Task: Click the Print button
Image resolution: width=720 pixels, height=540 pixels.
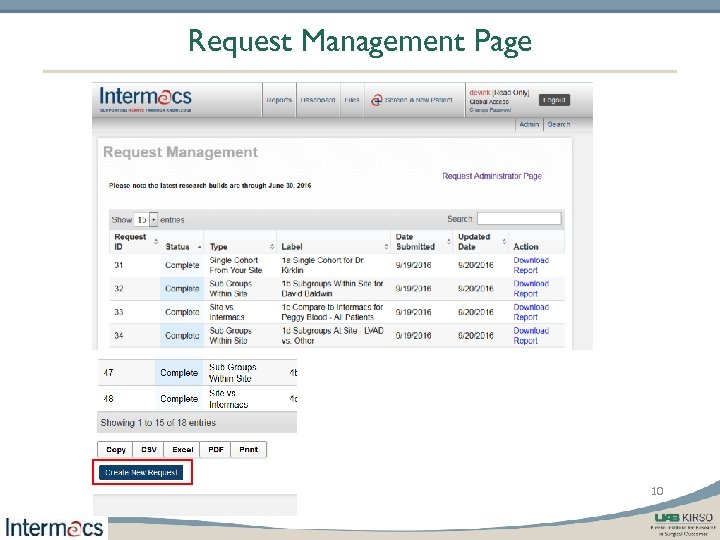Action: 248,450
